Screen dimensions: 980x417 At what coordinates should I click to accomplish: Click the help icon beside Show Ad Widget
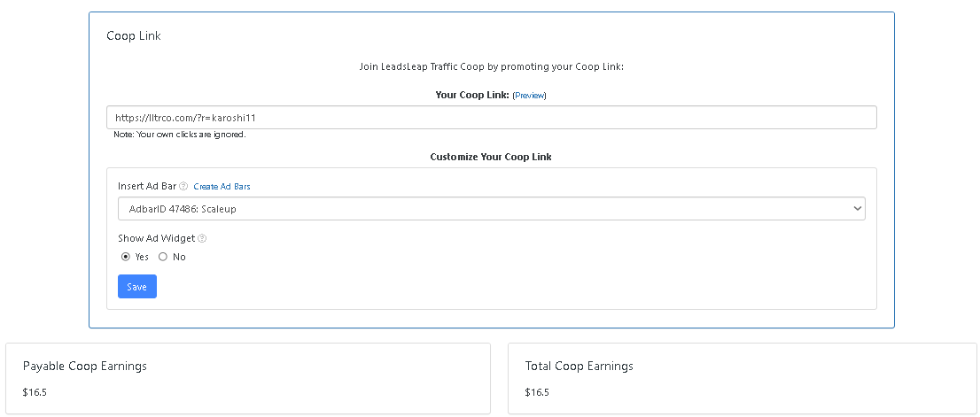click(202, 238)
